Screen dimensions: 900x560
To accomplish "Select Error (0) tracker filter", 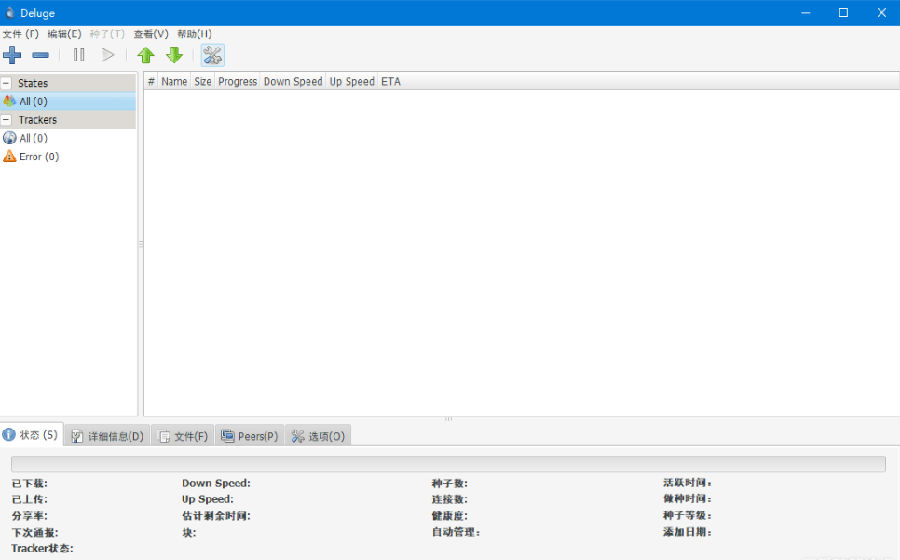I will tap(38, 157).
